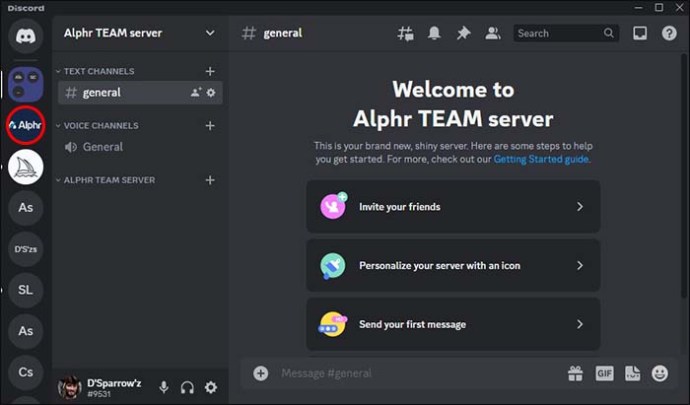
Task: Open the inbox icon
Action: (x=640, y=33)
